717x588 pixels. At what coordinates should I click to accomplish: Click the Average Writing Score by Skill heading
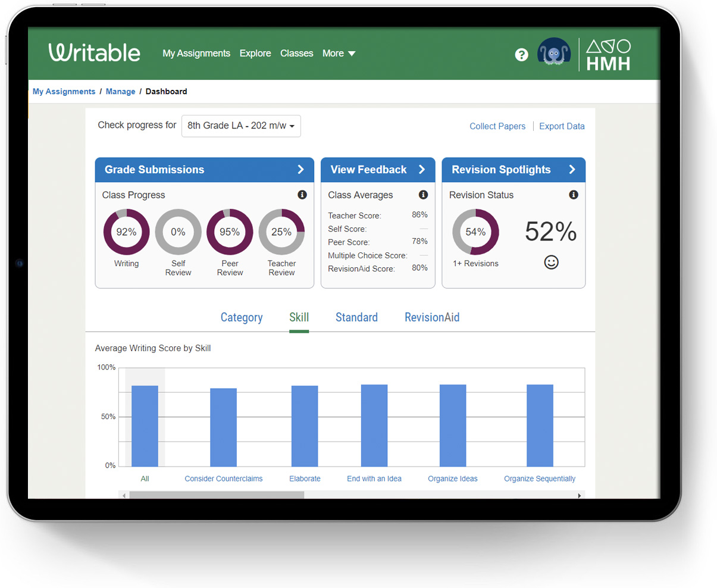coord(153,348)
